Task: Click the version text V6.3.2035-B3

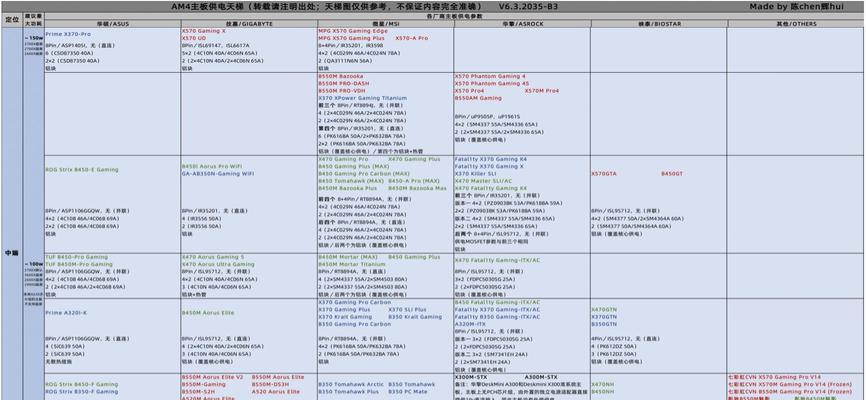Action: click(x=528, y=7)
